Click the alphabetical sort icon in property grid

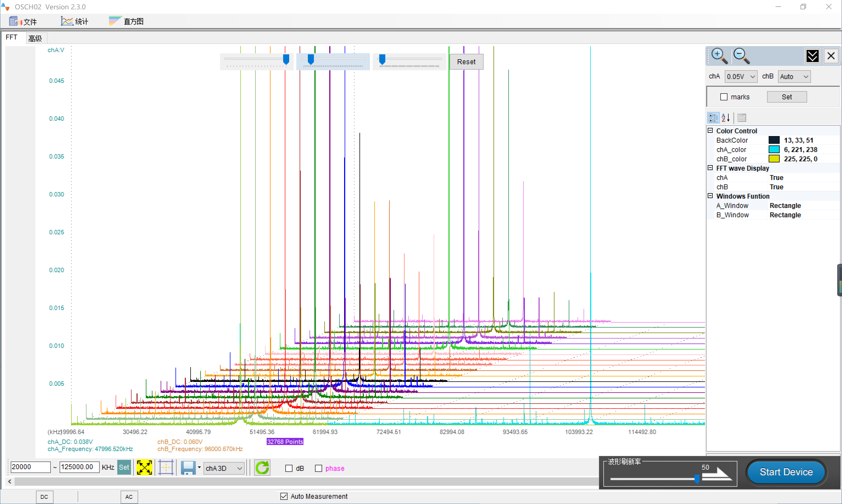coord(725,118)
